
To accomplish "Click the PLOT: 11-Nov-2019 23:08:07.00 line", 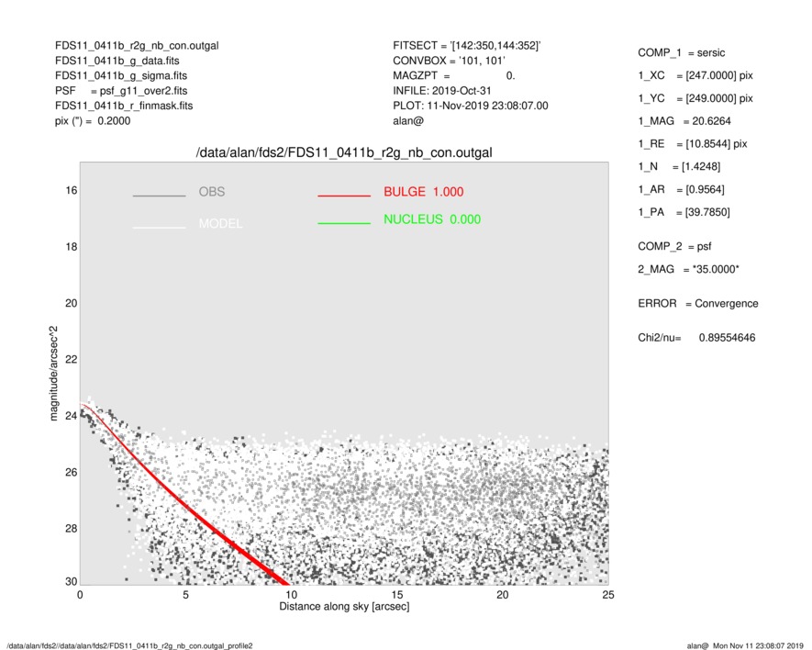I will (470, 106).
